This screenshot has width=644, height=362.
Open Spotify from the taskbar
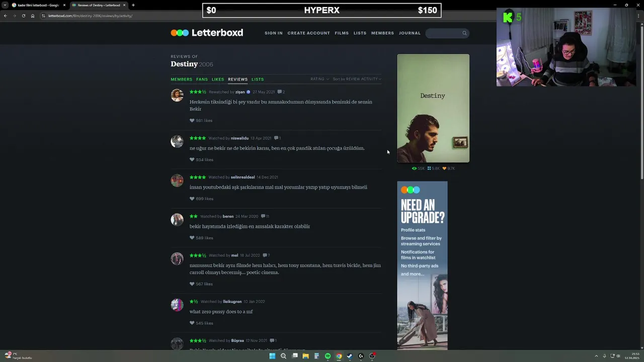click(328, 356)
